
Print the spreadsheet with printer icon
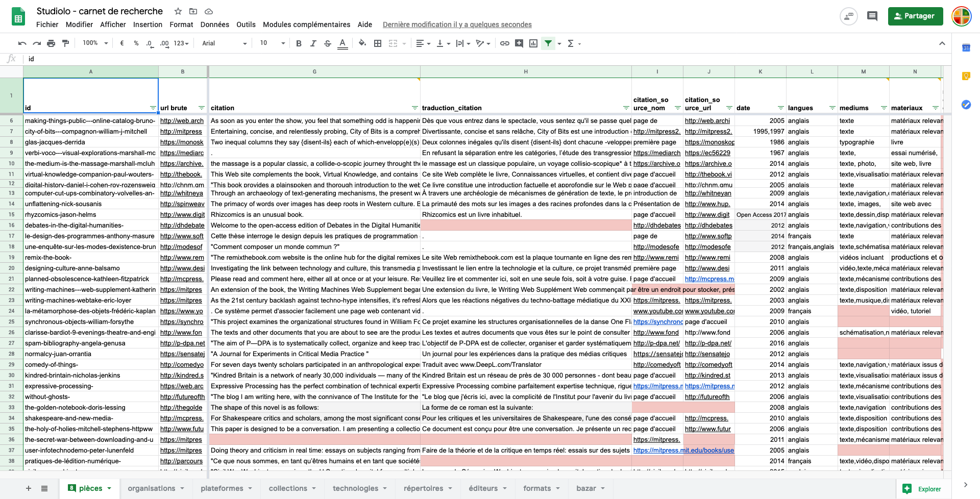click(51, 43)
